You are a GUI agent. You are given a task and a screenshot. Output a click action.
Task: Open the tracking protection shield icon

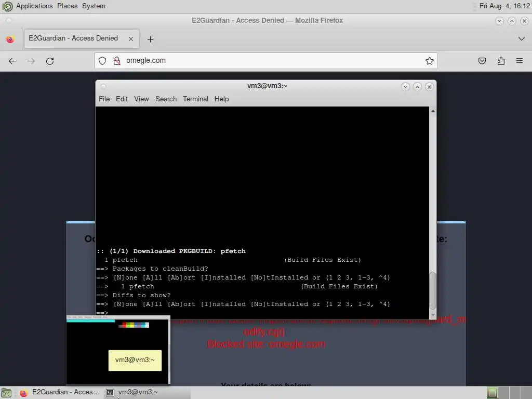pyautogui.click(x=102, y=61)
